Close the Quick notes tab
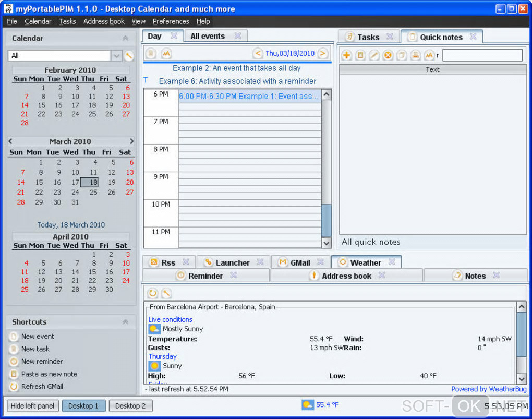Viewport: 532px width, 419px height. pos(473,37)
